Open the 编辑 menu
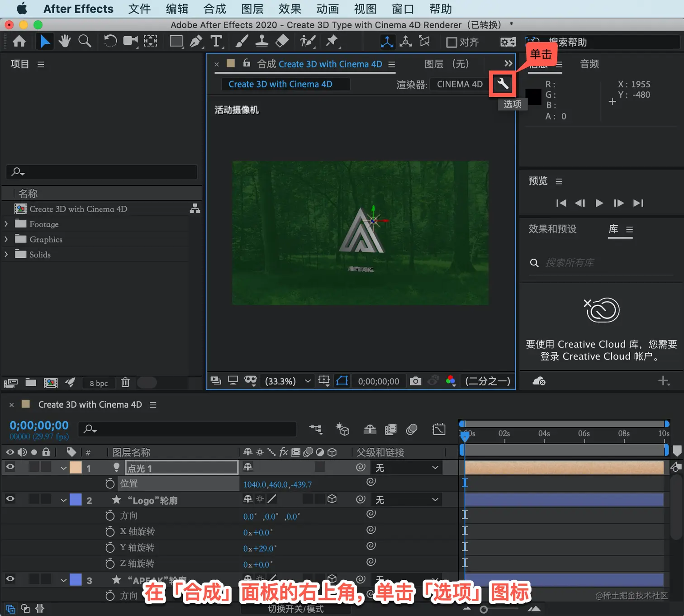The width and height of the screenshot is (684, 616). 177,9
